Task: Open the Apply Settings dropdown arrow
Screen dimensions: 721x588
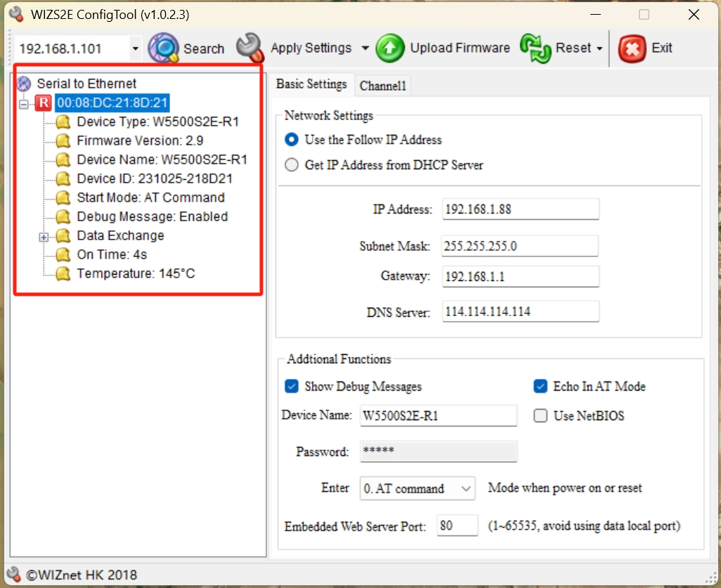Action: point(365,48)
